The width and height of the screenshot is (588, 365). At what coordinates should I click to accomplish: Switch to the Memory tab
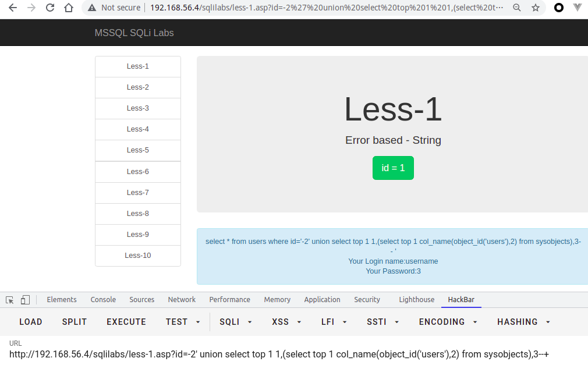[x=277, y=300]
